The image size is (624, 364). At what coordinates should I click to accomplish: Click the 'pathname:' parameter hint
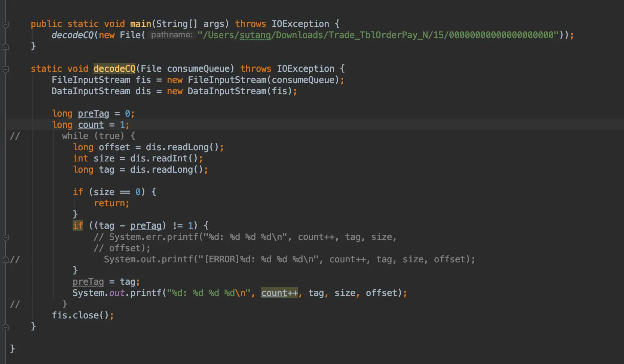point(172,35)
